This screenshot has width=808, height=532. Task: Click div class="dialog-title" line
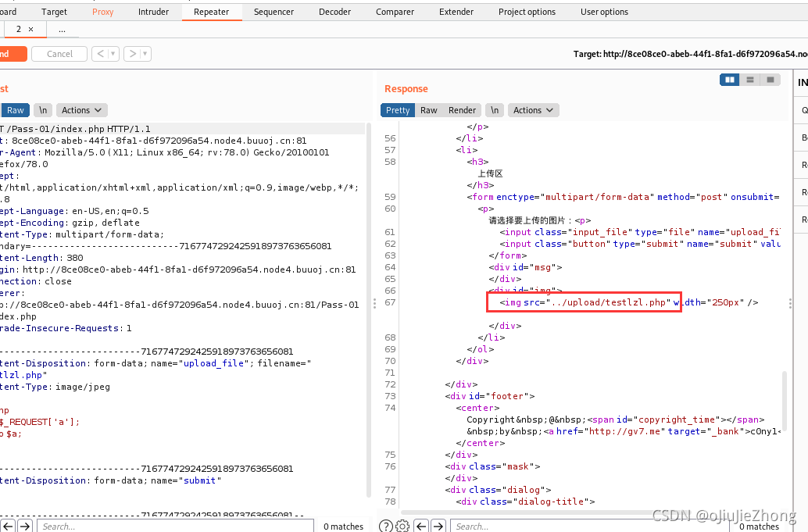click(525, 501)
